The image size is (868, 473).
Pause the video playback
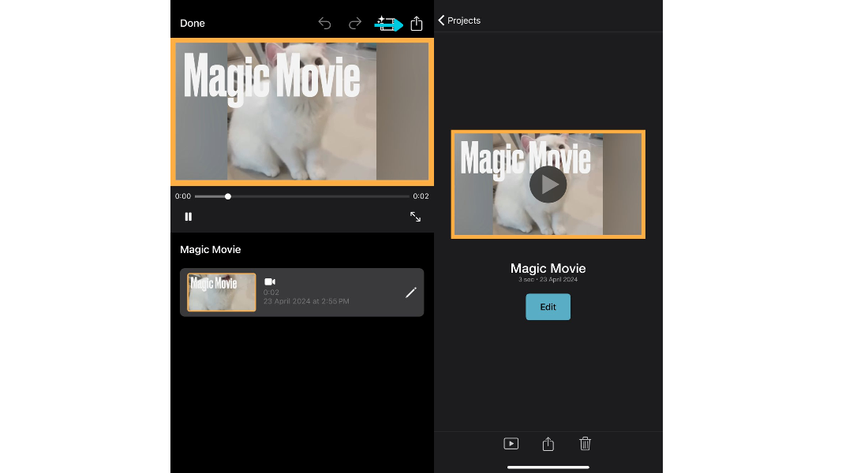[189, 217]
